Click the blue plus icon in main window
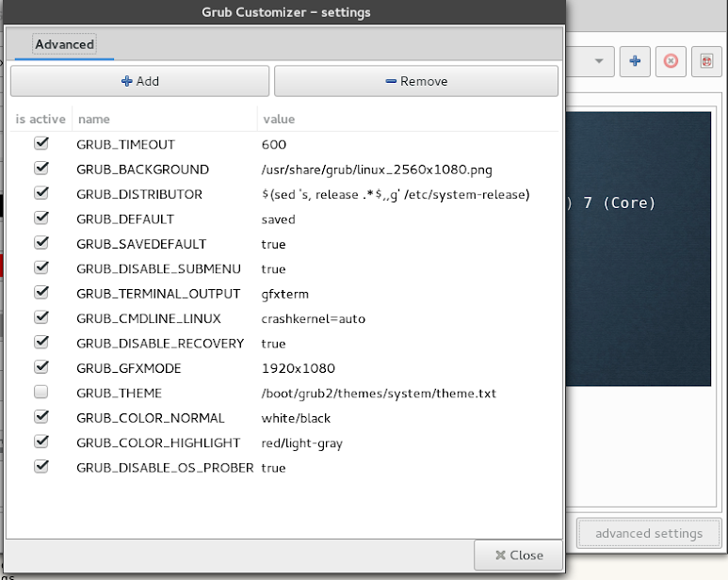Viewport: 728px width, 580px height. coord(635,61)
